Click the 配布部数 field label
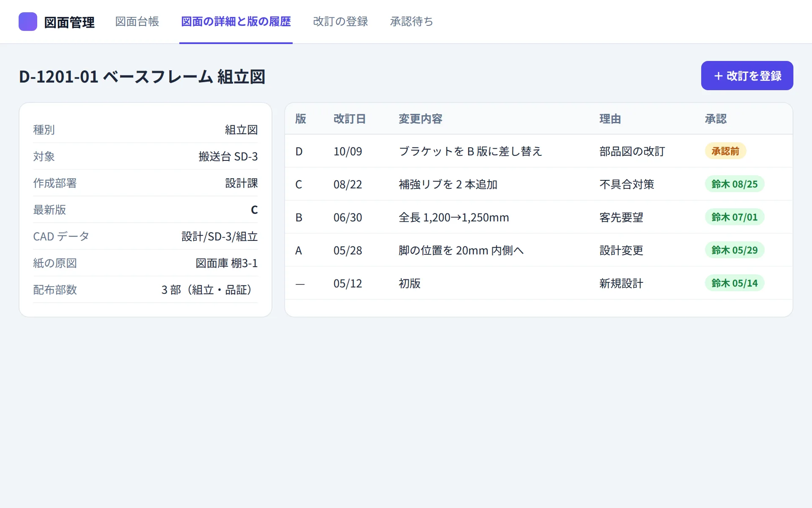The image size is (812, 508). (x=55, y=290)
